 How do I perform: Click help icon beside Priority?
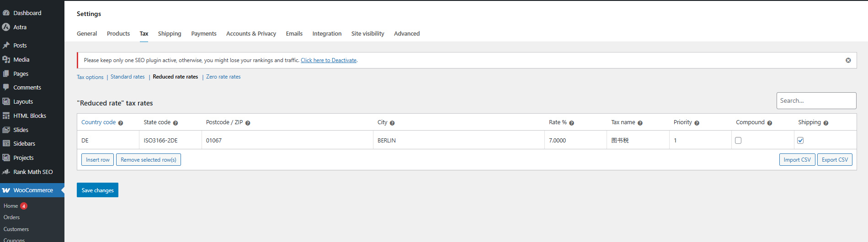click(697, 123)
